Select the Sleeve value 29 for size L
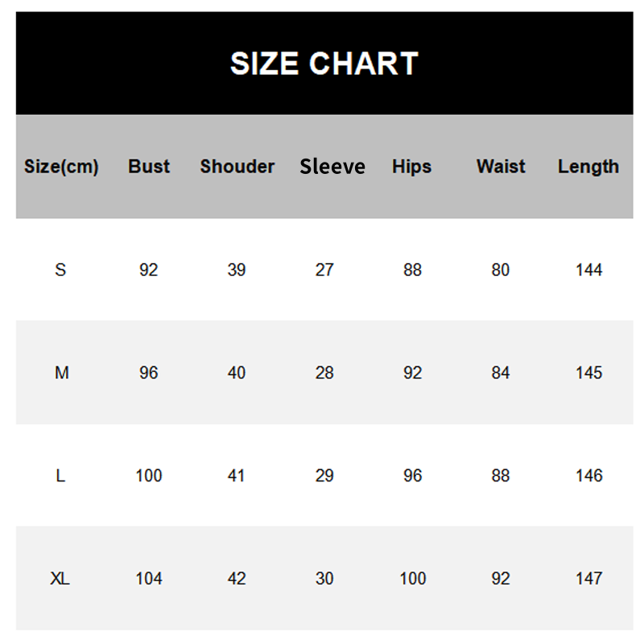 click(324, 476)
